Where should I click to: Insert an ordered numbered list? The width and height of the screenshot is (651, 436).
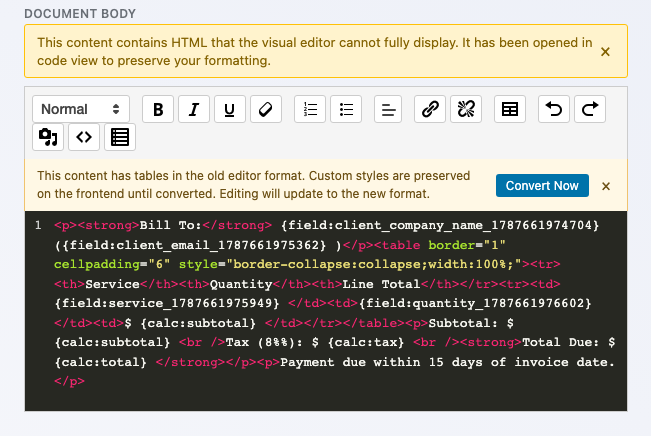click(310, 109)
